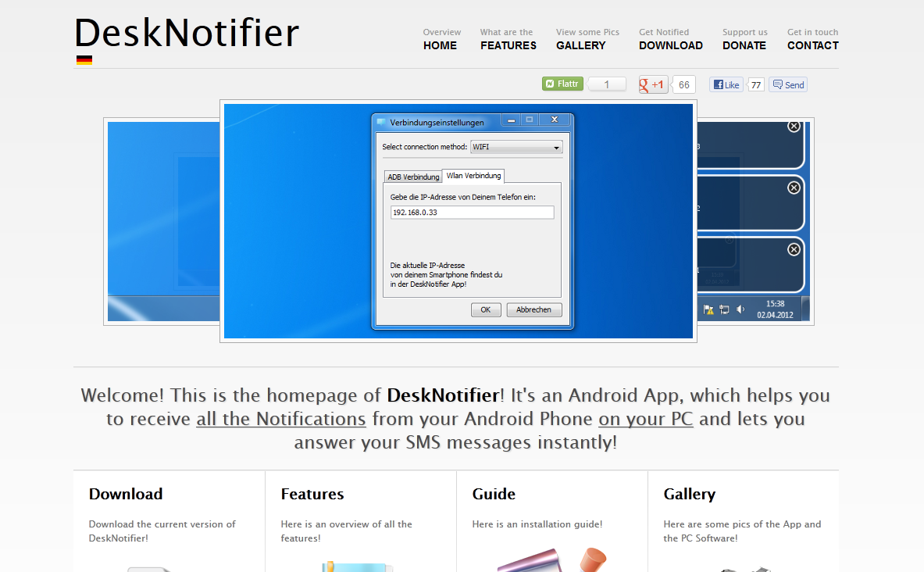Click the DeskNotifier site logo
The width and height of the screenshot is (924, 572).
(x=187, y=33)
